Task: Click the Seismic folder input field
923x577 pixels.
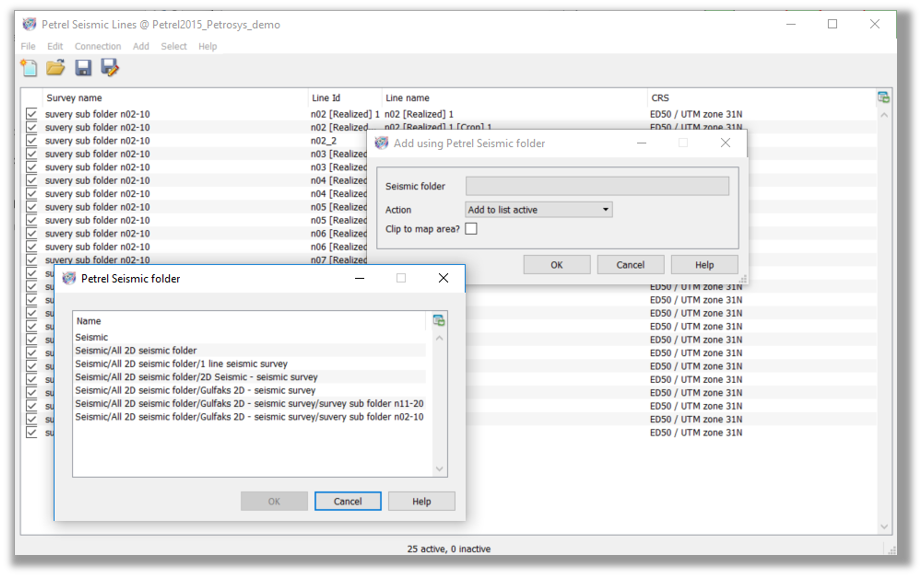Action: [x=597, y=186]
